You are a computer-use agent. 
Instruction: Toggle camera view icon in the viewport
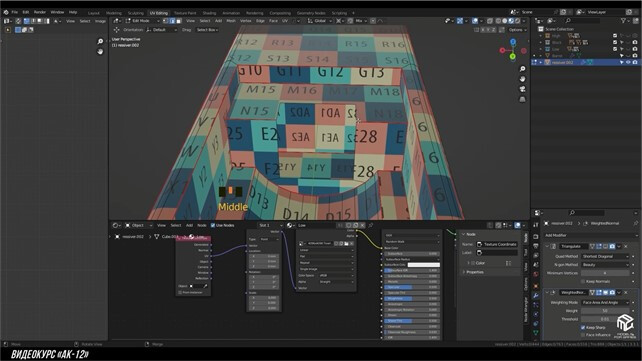pos(522,89)
